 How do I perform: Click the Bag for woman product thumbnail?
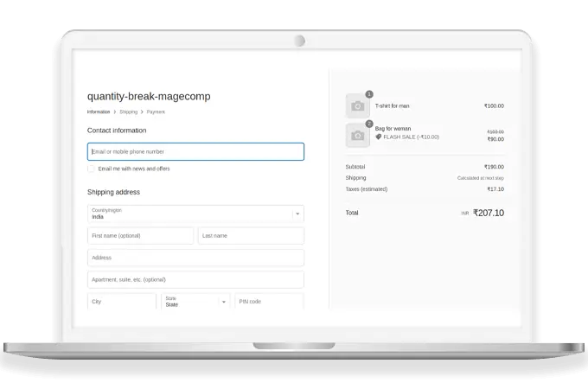tap(357, 135)
